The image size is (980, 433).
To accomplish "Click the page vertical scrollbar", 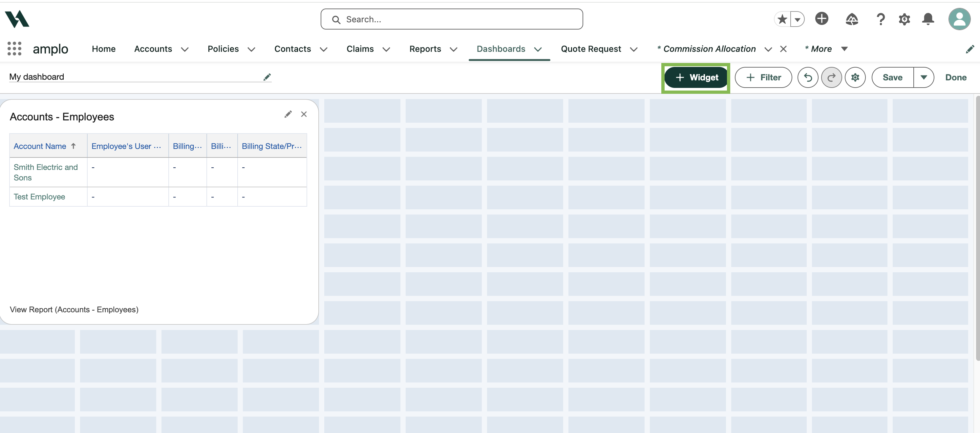I will [x=977, y=228].
